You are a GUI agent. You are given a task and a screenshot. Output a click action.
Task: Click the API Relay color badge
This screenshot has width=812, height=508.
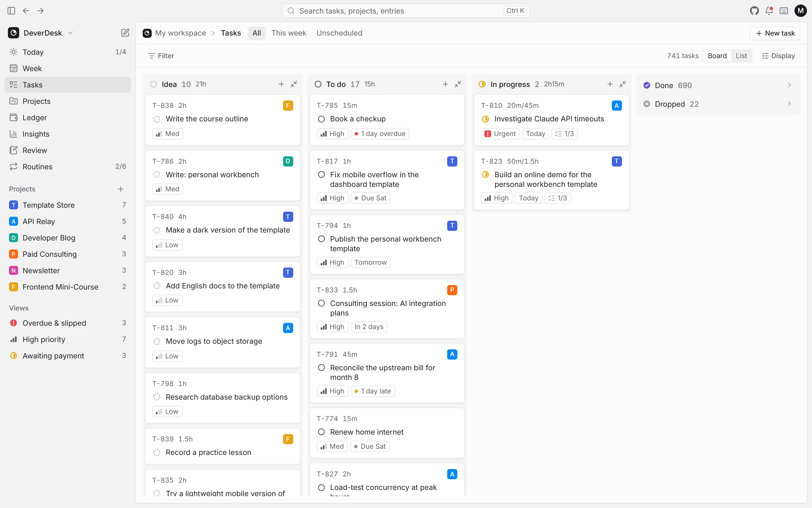tap(14, 222)
